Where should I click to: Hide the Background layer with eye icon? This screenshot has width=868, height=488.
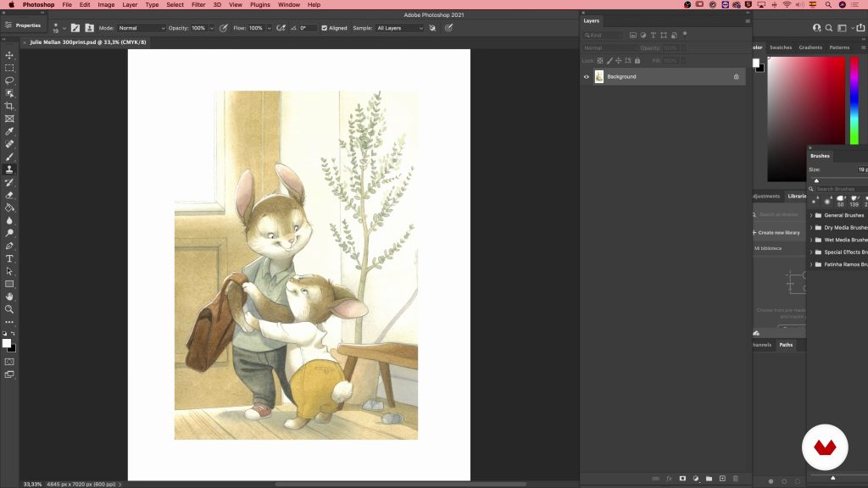coord(586,77)
